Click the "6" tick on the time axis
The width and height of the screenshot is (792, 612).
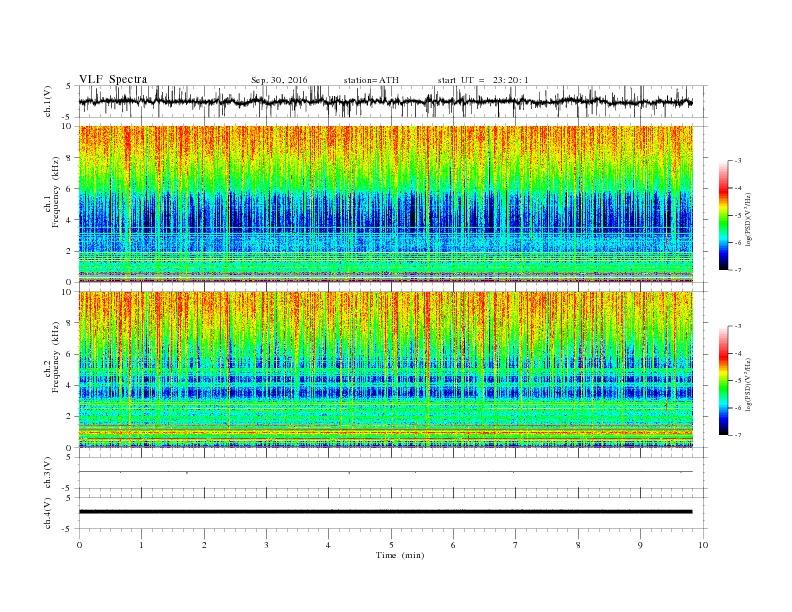453,545
